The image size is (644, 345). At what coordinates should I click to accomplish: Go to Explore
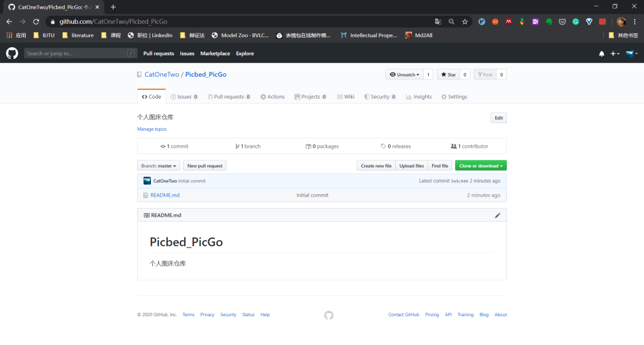pos(245,54)
